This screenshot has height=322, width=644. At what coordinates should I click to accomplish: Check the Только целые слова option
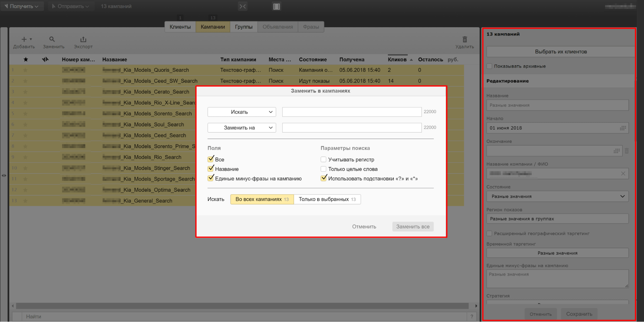[x=323, y=169]
